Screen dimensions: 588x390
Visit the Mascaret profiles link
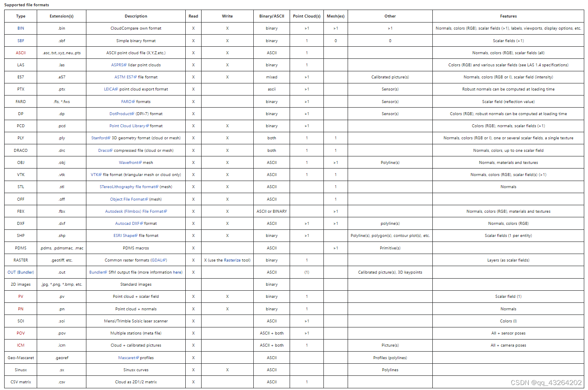click(128, 358)
